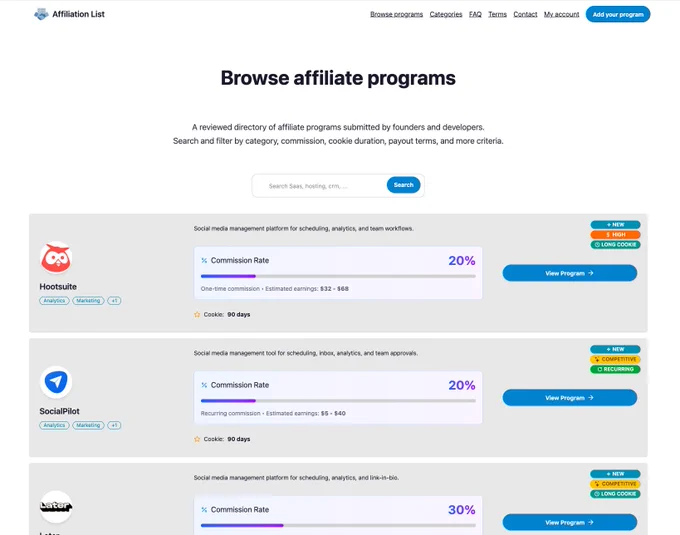Select Later's NEW badge
The width and height of the screenshot is (680, 535).
615,474
